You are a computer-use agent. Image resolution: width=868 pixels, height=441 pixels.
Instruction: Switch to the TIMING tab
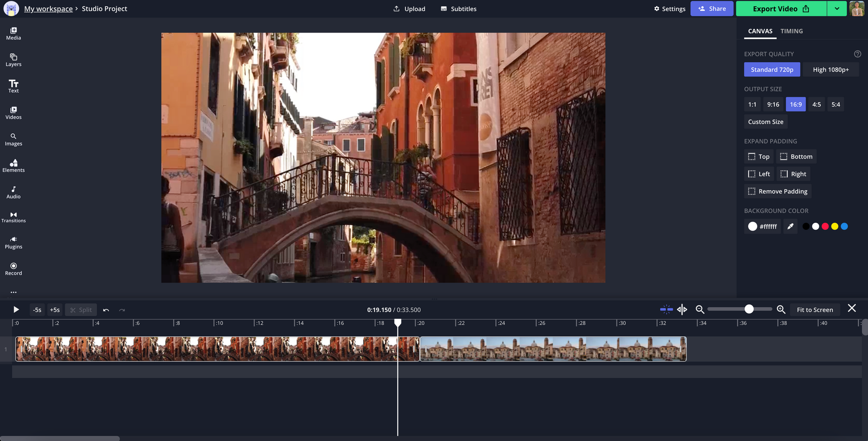(791, 31)
